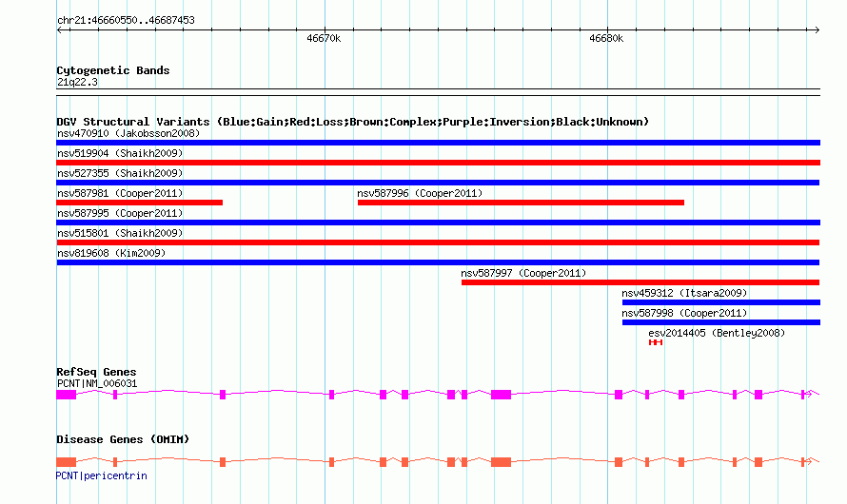Click the nsv587995 (Cooper2011) label
The height and width of the screenshot is (504, 847).
[120, 213]
